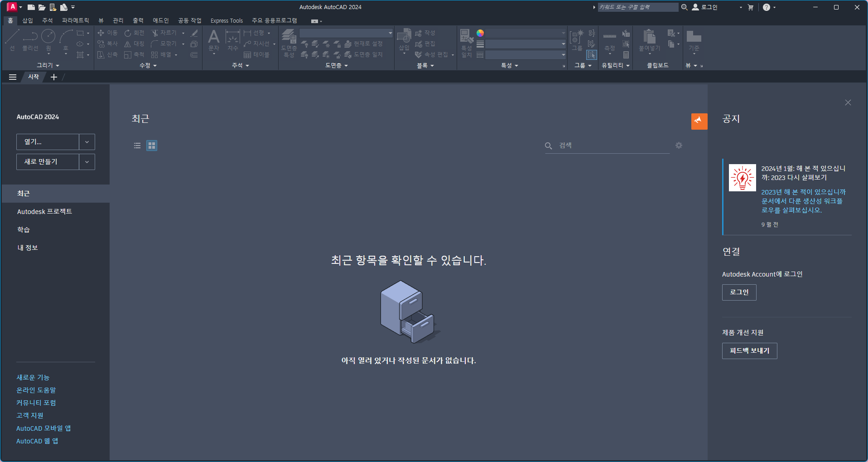The image size is (868, 462).
Task: Open the Help question mark icon
Action: [766, 7]
